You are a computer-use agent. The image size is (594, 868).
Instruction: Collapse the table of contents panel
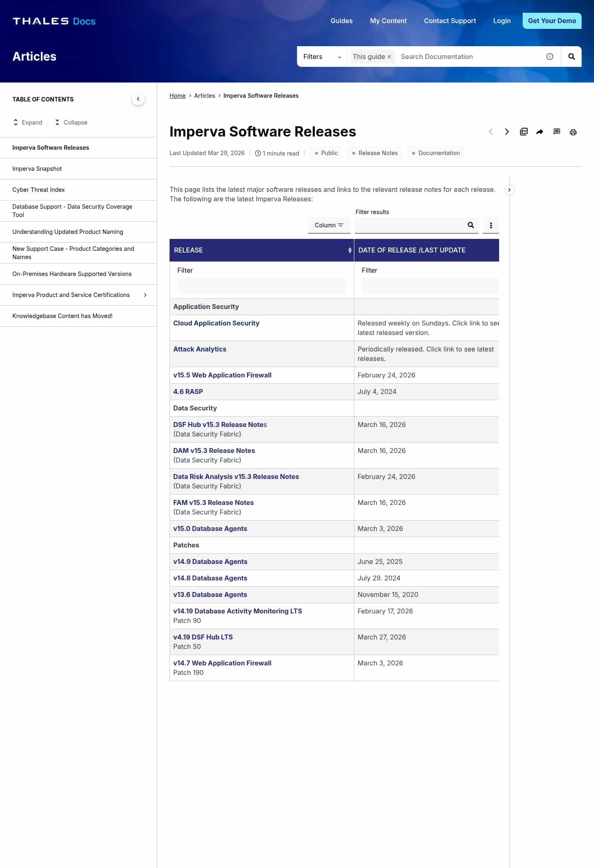coord(138,99)
